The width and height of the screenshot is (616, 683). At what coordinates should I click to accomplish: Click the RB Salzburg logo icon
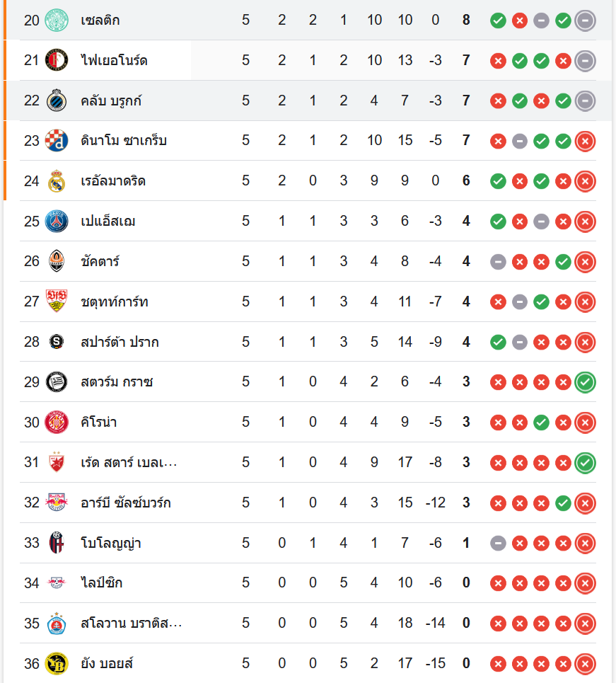coord(56,503)
